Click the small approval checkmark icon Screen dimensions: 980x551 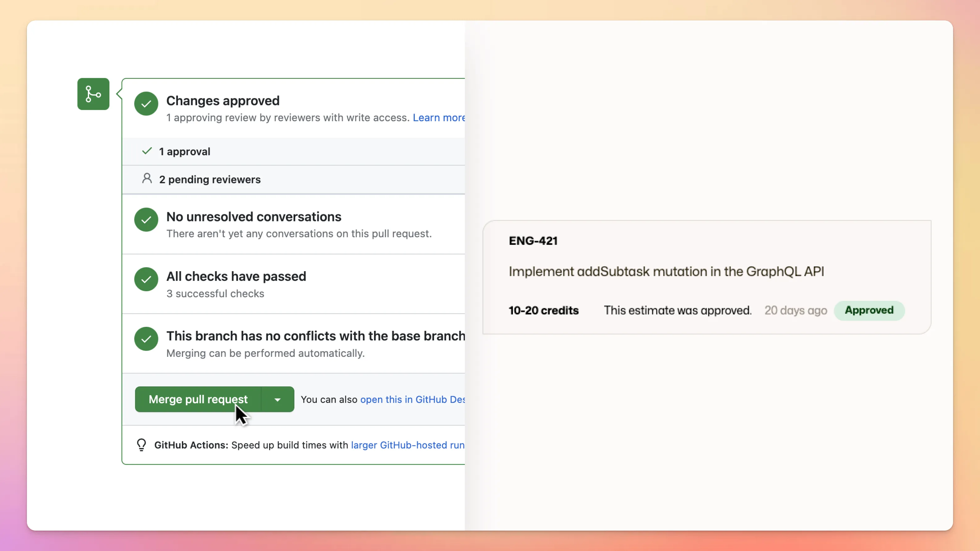tap(147, 151)
